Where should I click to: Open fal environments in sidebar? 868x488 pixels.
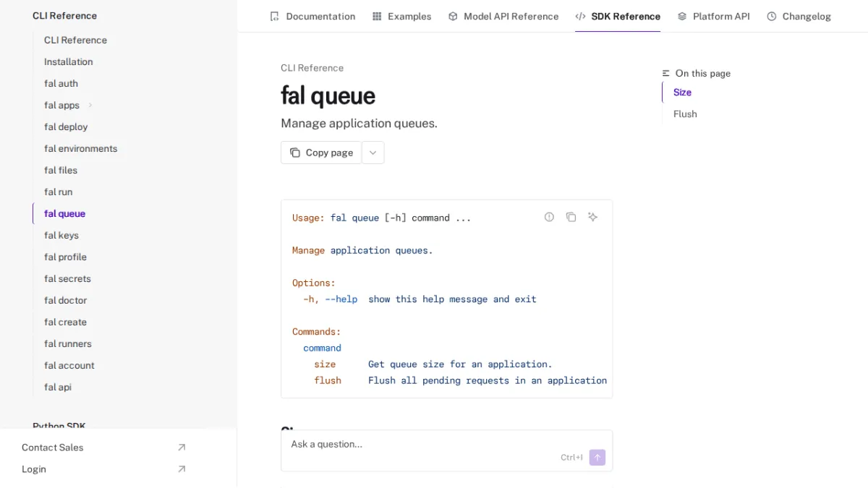click(80, 148)
